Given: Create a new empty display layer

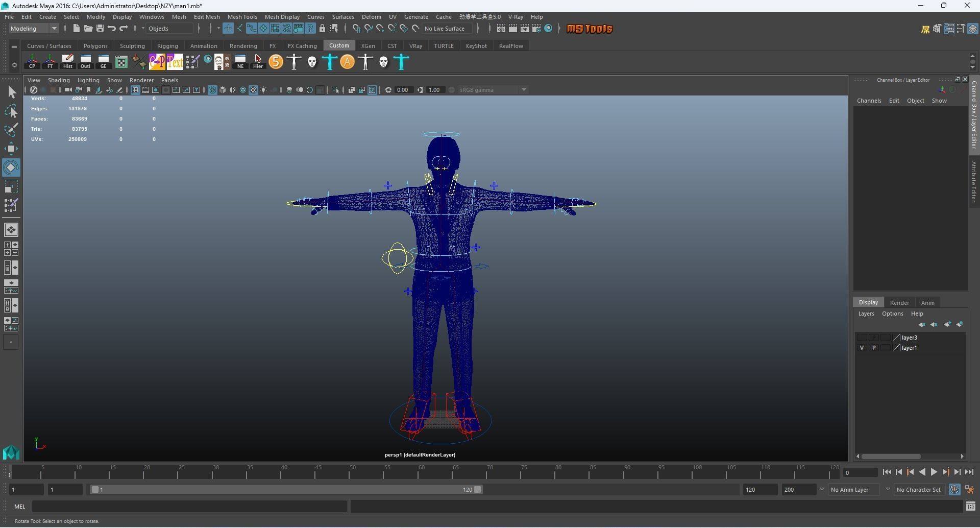Looking at the screenshot, I should [948, 324].
